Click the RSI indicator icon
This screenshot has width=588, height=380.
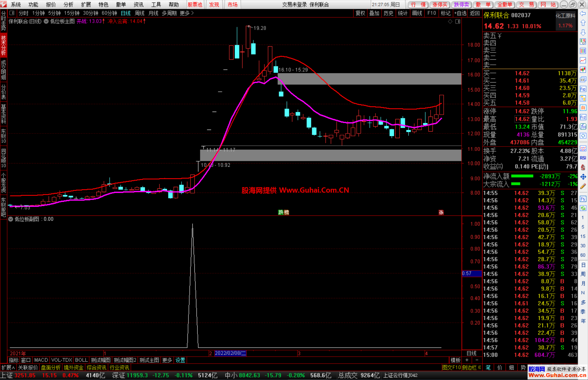tap(583, 158)
